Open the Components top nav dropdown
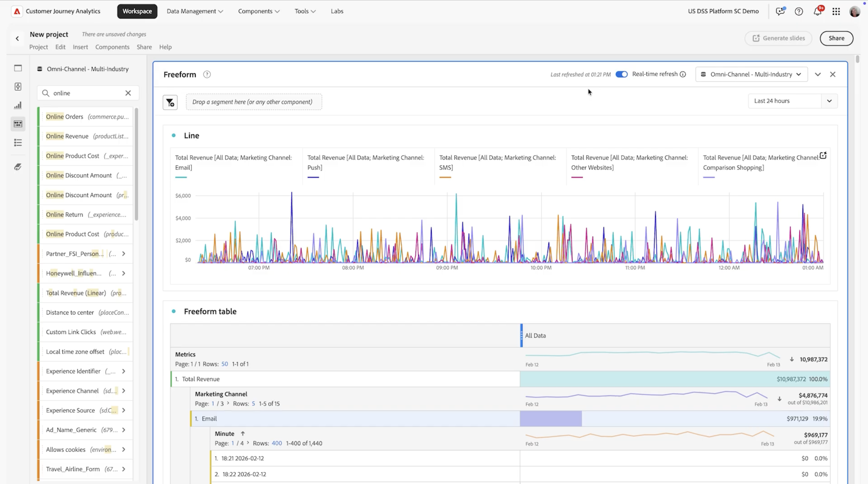The height and width of the screenshot is (484, 868). click(x=259, y=11)
